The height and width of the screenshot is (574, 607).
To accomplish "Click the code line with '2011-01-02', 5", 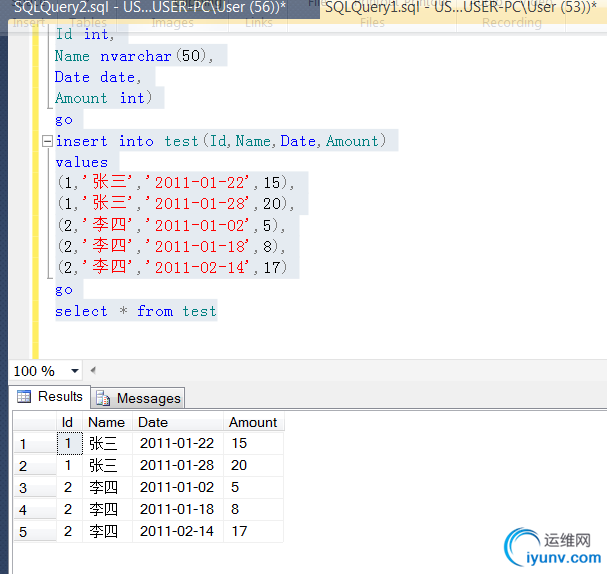I will pyautogui.click(x=172, y=225).
